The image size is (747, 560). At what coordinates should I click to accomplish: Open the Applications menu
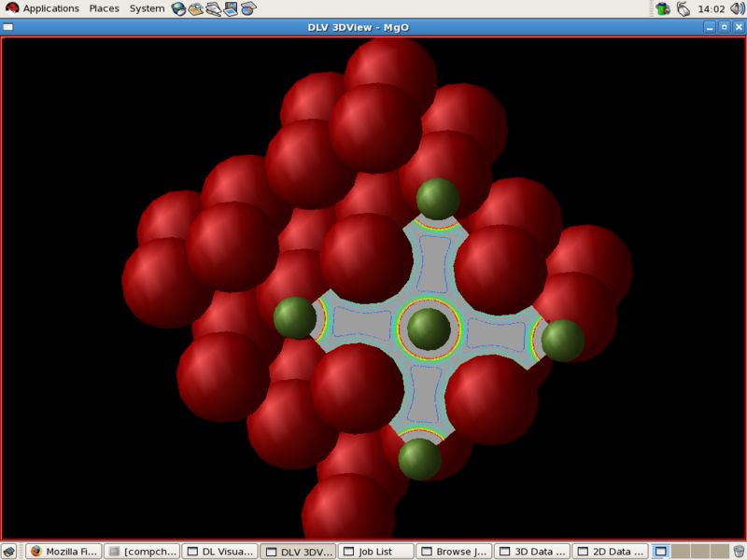(42, 8)
